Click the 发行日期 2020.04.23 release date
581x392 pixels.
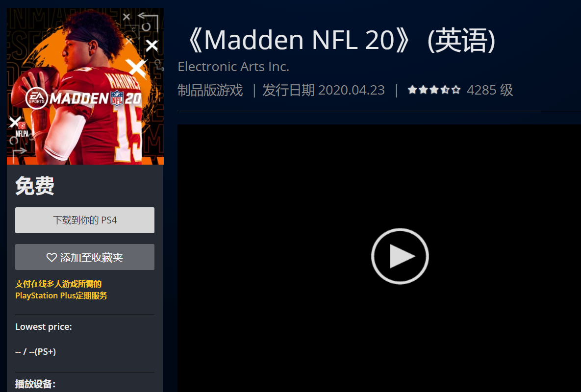[x=324, y=90]
